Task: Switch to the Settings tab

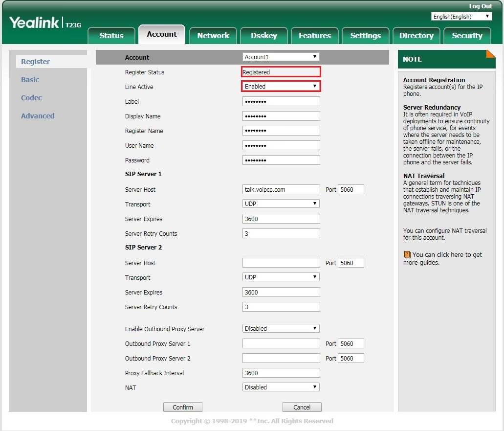Action: (x=366, y=35)
